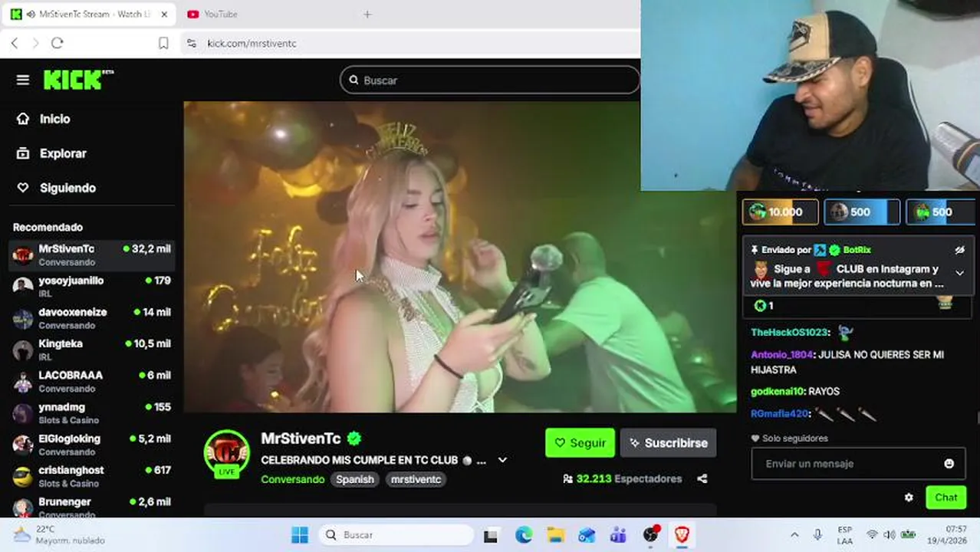980x552 pixels.
Task: Click the Spanish language tag
Action: click(355, 479)
